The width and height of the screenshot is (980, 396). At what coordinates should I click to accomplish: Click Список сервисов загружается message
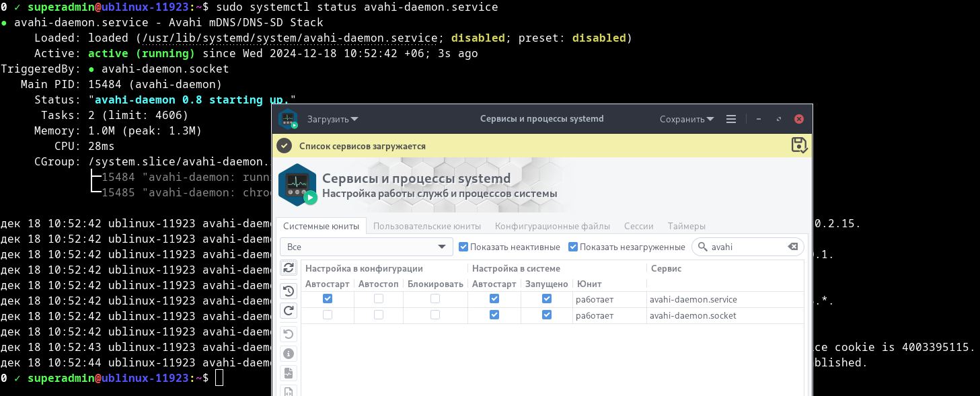click(x=363, y=146)
